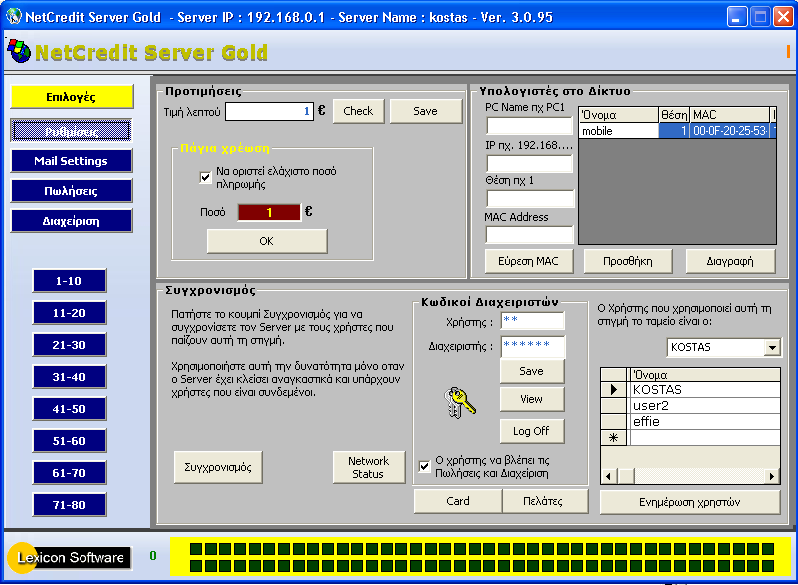This screenshot has width=798, height=585.
Task: Click the Διαχειριστής password field
Action: (533, 346)
